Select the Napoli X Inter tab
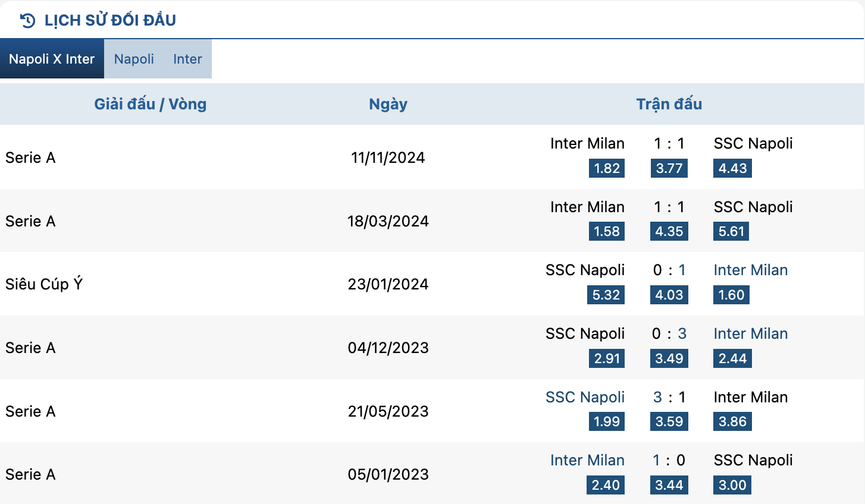865x504 pixels. [x=52, y=59]
